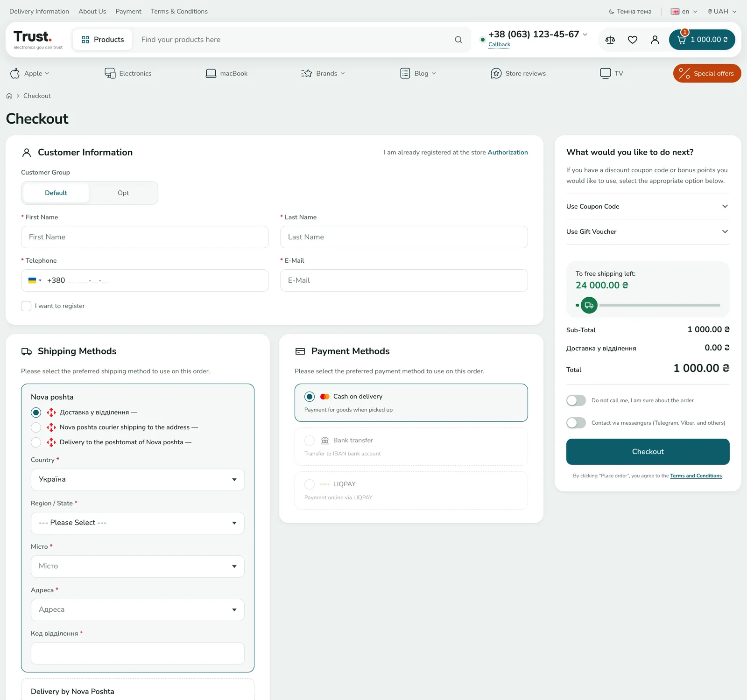Open the user account icon
Screen dimensions: 747x700
tap(655, 40)
